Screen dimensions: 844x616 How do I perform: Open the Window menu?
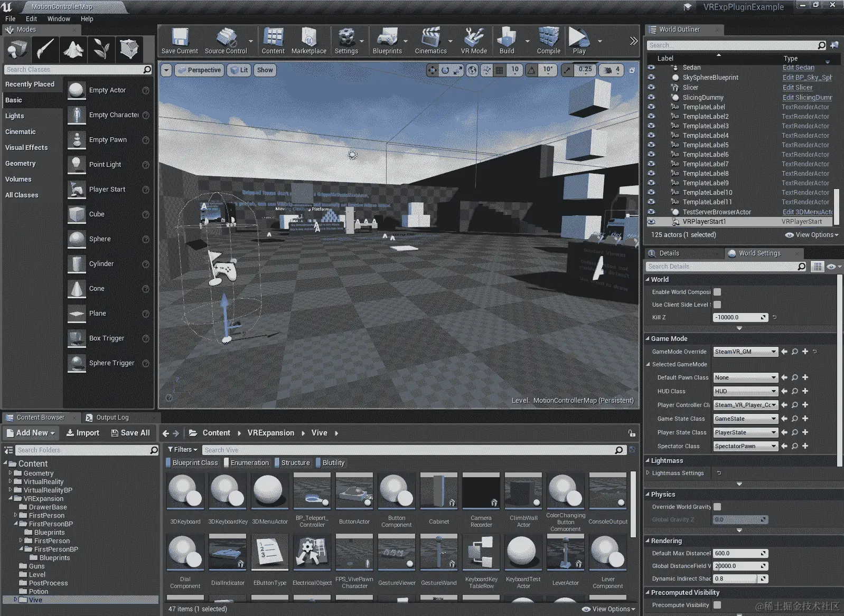pyautogui.click(x=59, y=18)
